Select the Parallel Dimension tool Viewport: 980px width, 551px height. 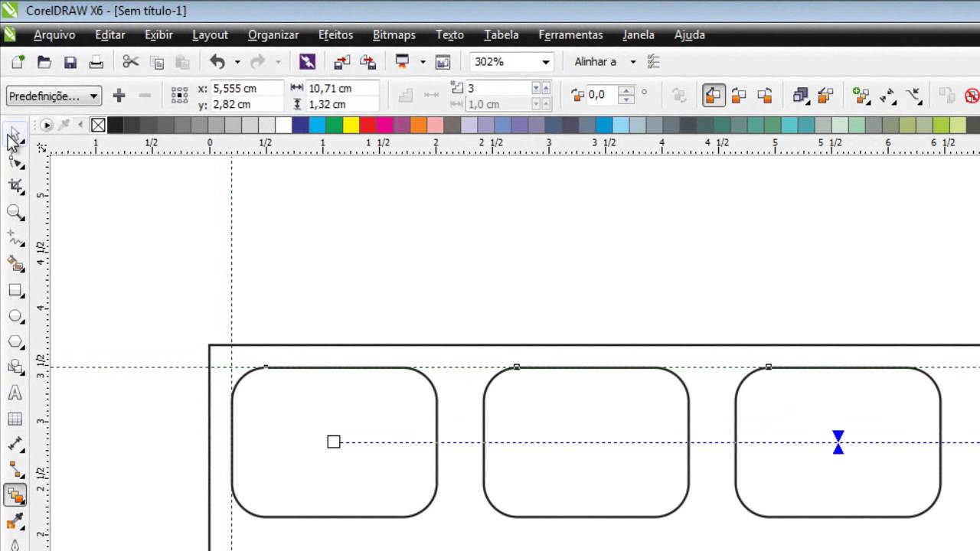click(15, 445)
